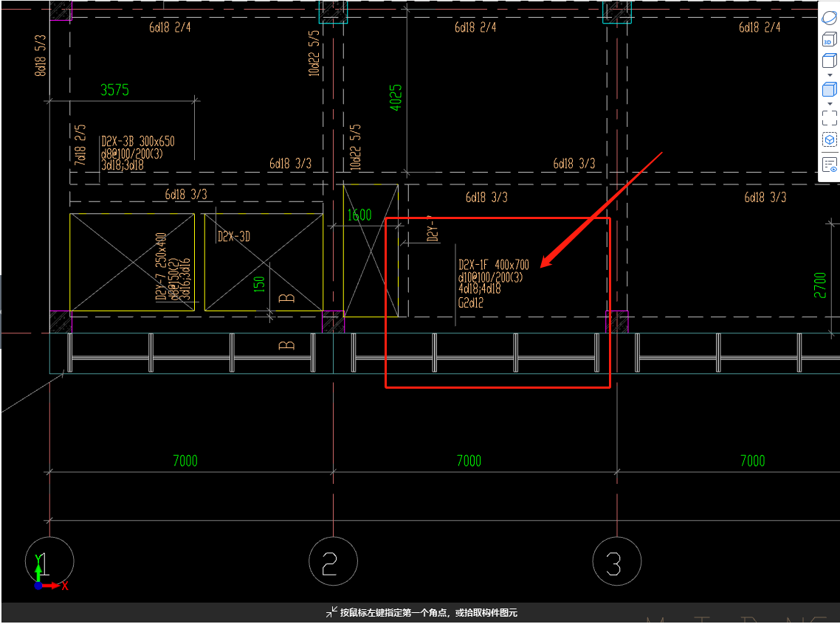Click the rebar text 3d18;3d18
Image resolution: width=840 pixels, height=624 pixels.
tap(122, 164)
